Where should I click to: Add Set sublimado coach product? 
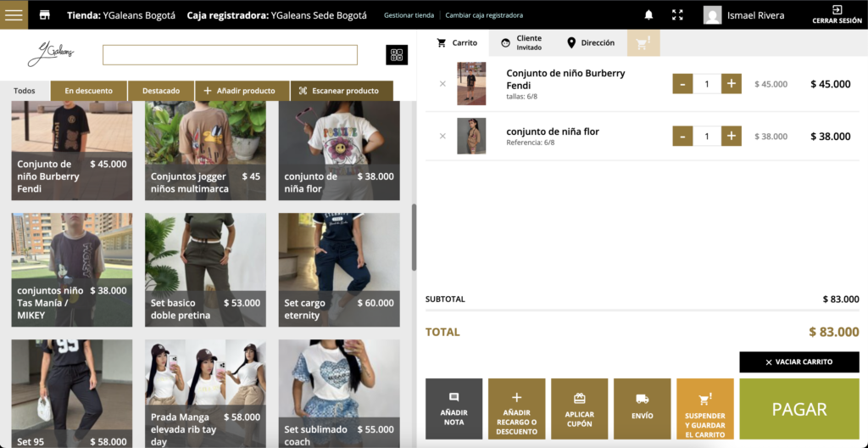[339, 394]
